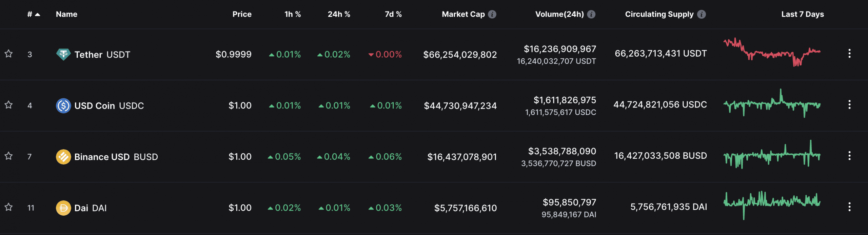Click the Tether coin logo icon
This screenshot has width=868, height=235.
pyautogui.click(x=63, y=54)
